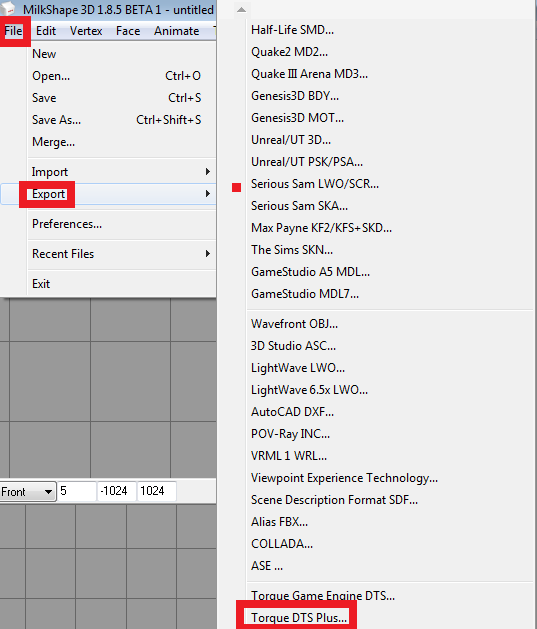Select Half-Life SMD export format
This screenshot has width=537, height=629.
click(x=292, y=30)
